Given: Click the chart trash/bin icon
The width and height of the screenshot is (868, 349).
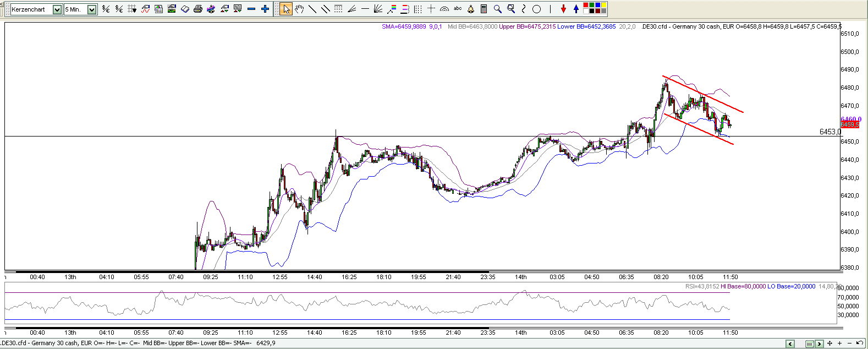Looking at the screenshot, I should click(158, 9).
